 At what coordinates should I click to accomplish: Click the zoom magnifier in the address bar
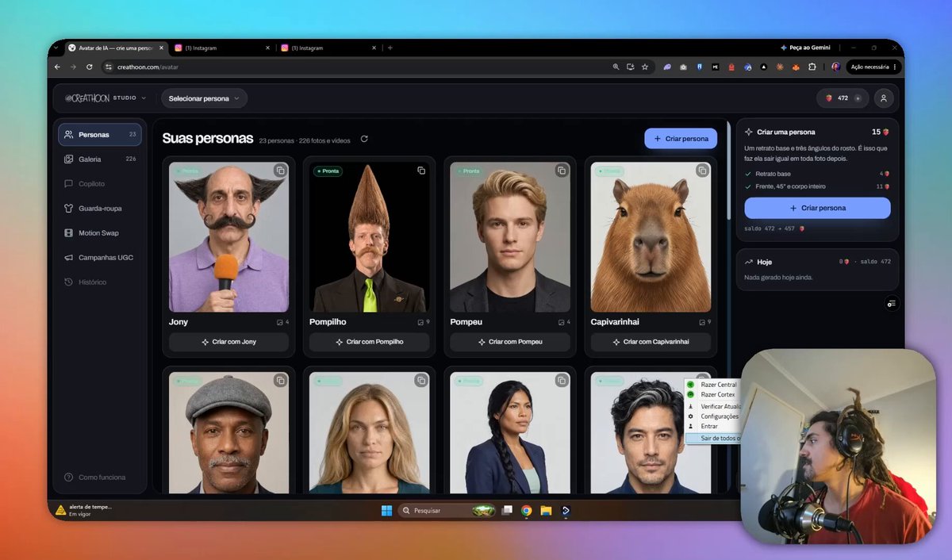616,67
